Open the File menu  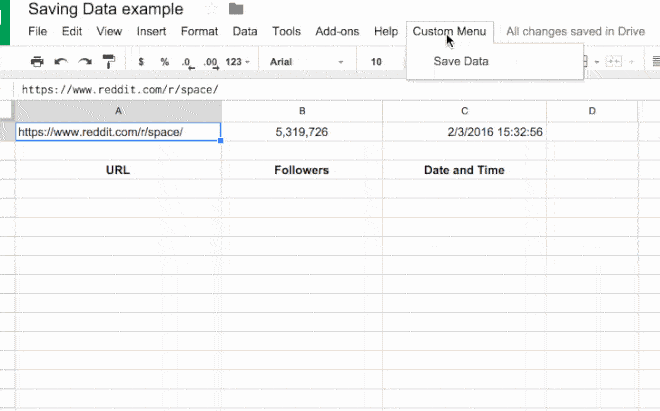click(x=37, y=31)
